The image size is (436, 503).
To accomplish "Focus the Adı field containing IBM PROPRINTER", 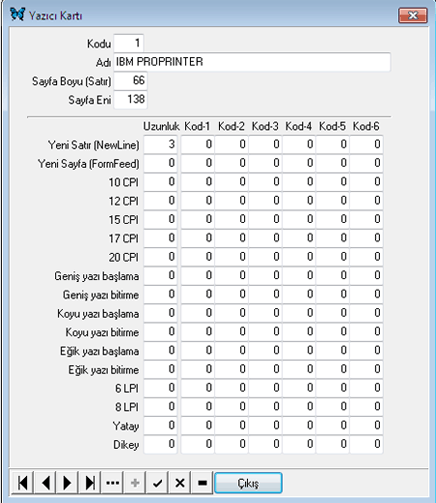I will point(252,62).
